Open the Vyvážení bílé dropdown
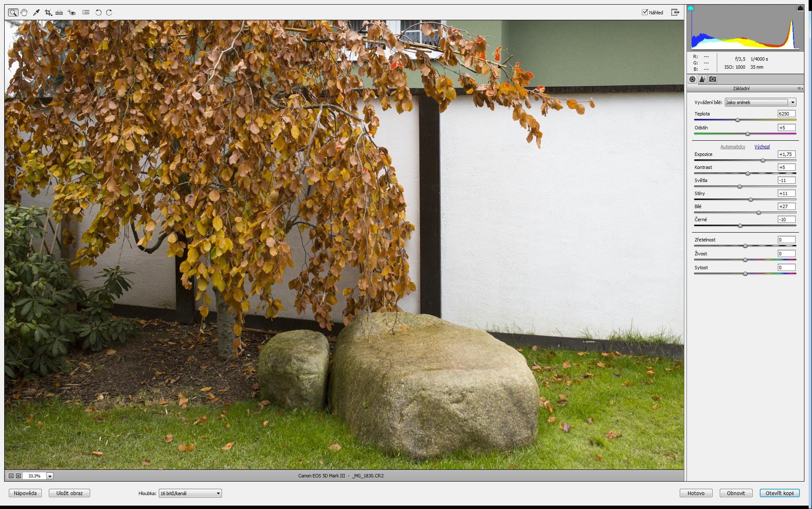 (760, 102)
